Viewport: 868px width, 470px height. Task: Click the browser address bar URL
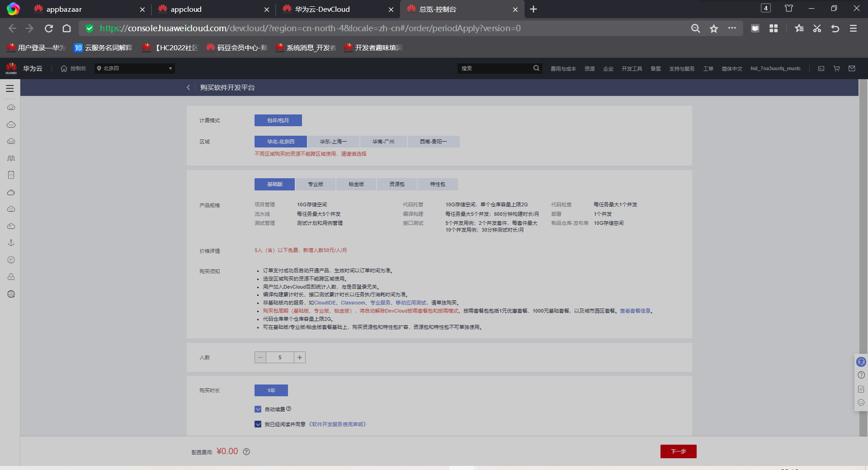point(310,28)
